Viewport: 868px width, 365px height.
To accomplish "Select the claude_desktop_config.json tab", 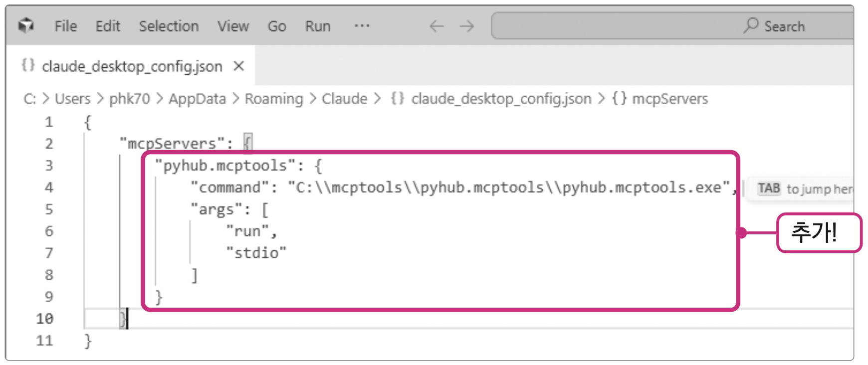I will click(132, 66).
